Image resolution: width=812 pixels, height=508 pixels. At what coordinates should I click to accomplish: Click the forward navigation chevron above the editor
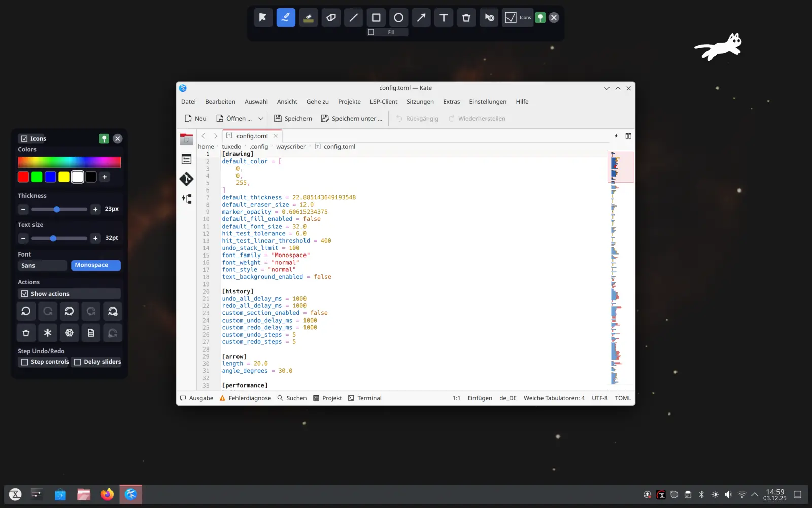(215, 136)
